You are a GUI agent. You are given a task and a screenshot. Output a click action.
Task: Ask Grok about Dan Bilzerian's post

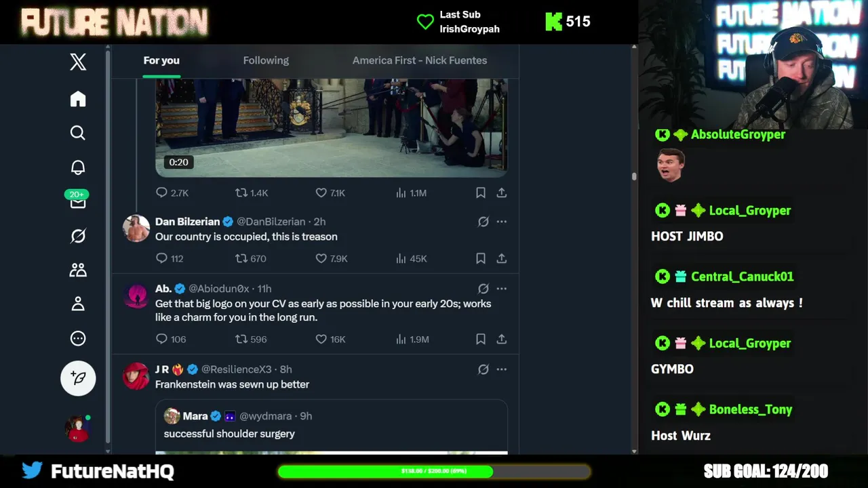(x=484, y=222)
